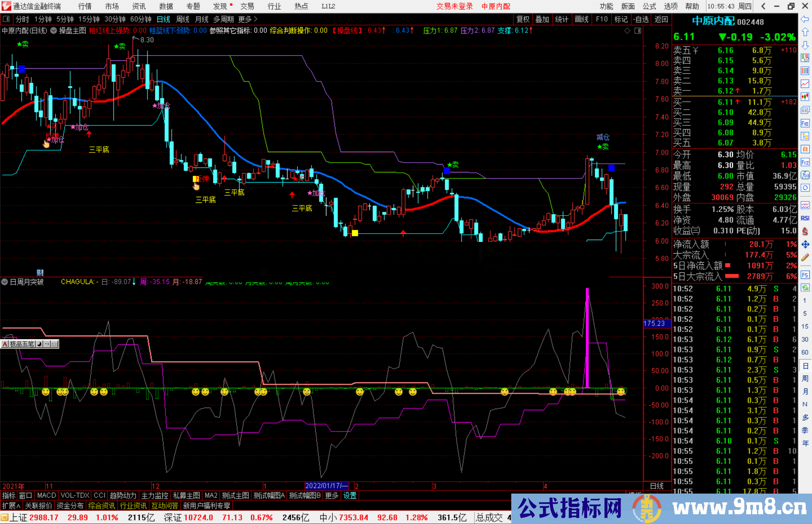Open the f(x) formula icon
The image size is (812, 524).
click(805, 175)
